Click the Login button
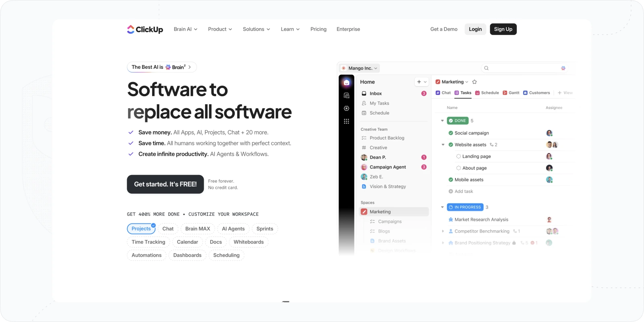644x322 pixels. 475,29
